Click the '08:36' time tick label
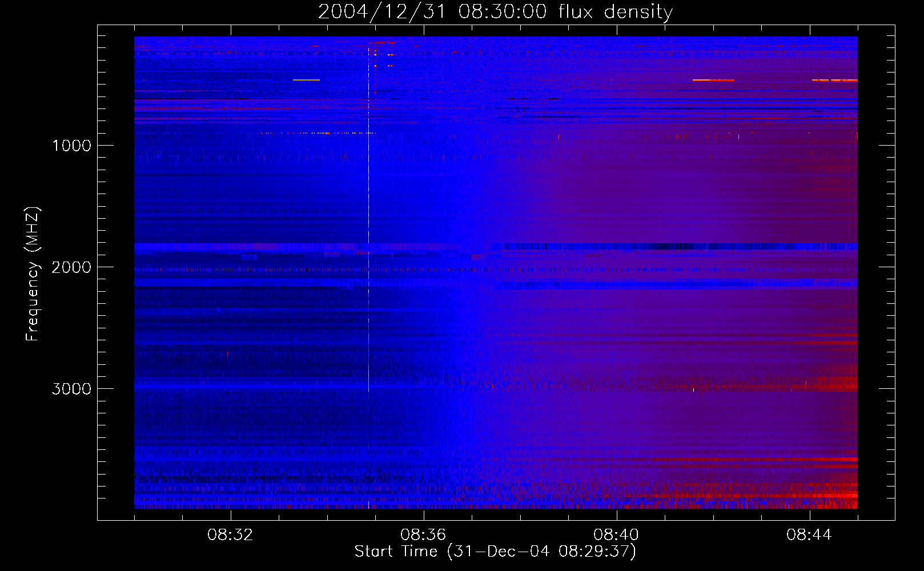The width and height of the screenshot is (924, 571). (423, 535)
